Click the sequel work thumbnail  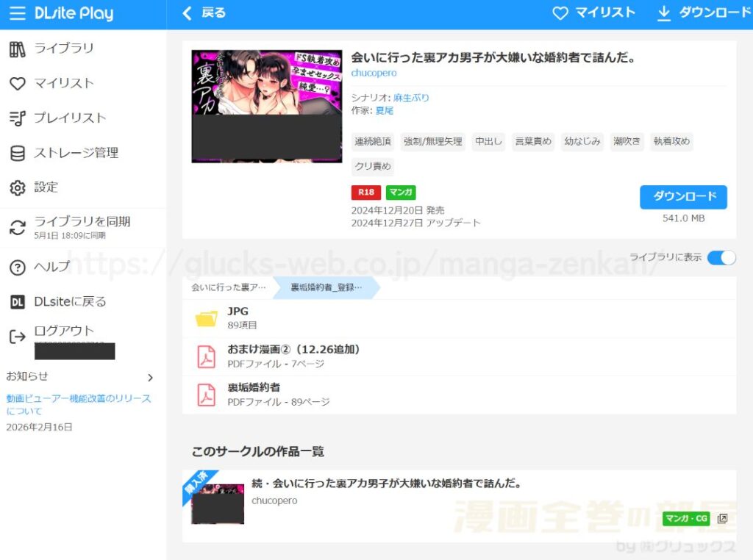pos(218,504)
